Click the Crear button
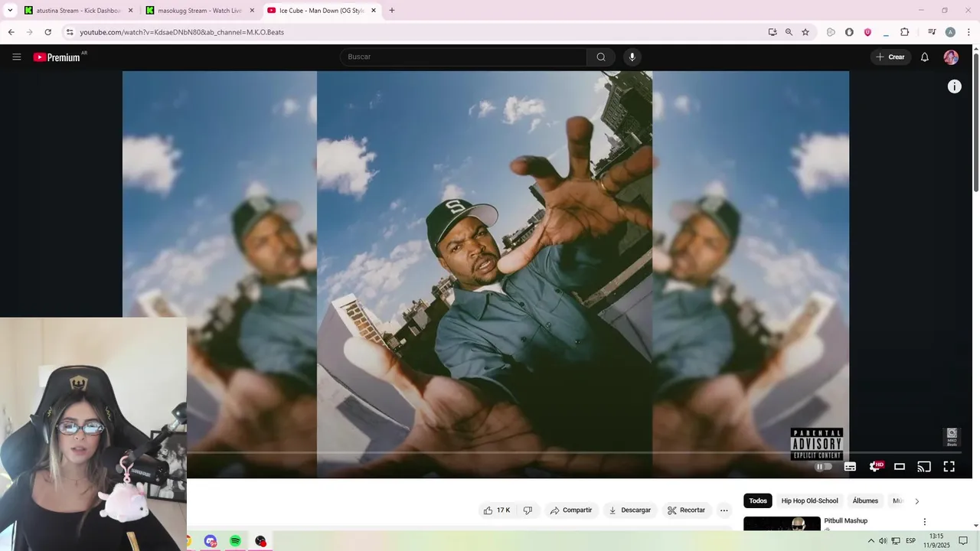Image resolution: width=980 pixels, height=551 pixels. click(890, 57)
